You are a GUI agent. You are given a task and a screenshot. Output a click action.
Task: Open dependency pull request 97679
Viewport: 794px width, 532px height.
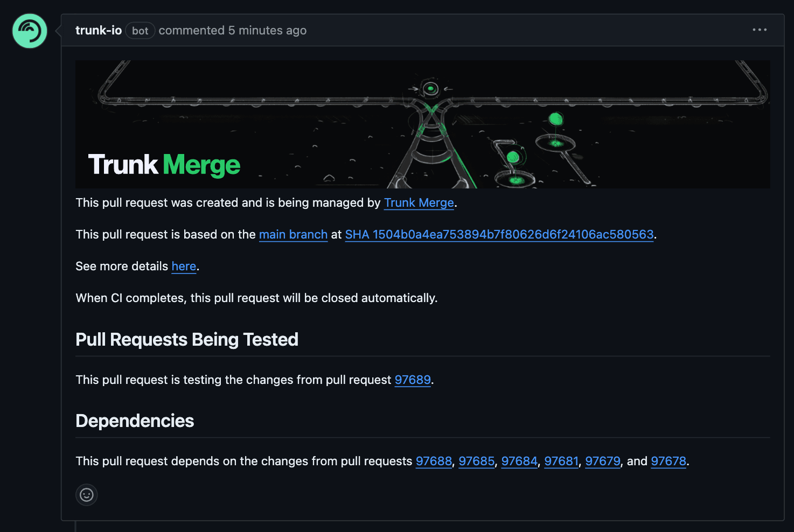click(x=602, y=461)
